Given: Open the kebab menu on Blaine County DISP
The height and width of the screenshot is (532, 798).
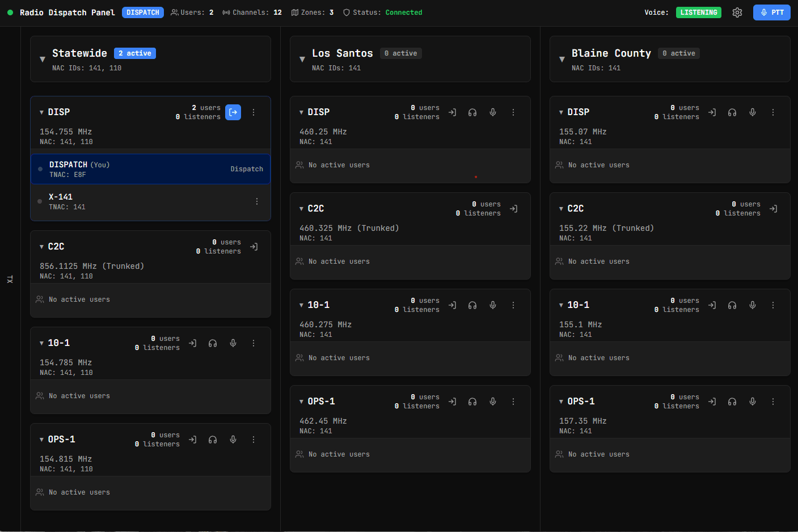Looking at the screenshot, I should coord(773,112).
